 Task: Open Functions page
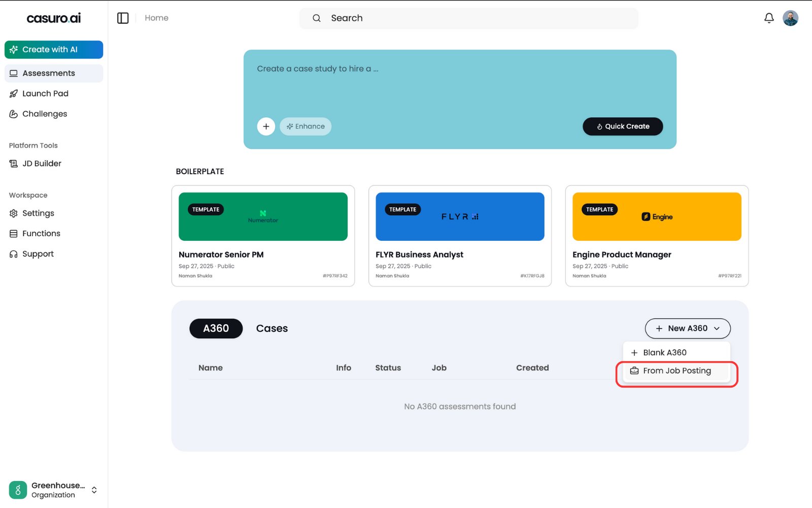(x=54, y=234)
